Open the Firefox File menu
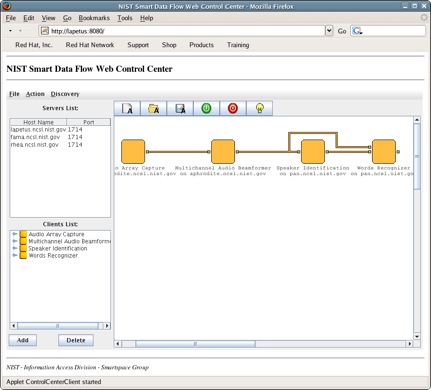The height and width of the screenshot is (390, 431). tap(11, 18)
